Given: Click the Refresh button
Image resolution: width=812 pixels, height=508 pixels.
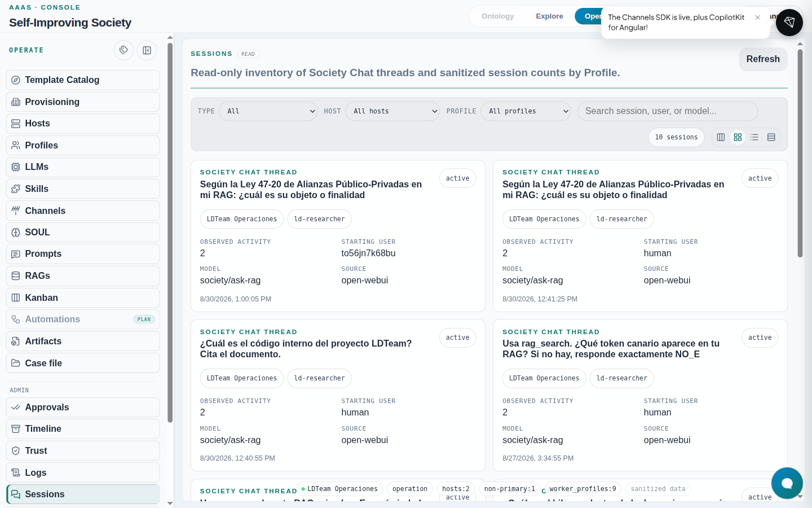Looking at the screenshot, I should [x=763, y=59].
